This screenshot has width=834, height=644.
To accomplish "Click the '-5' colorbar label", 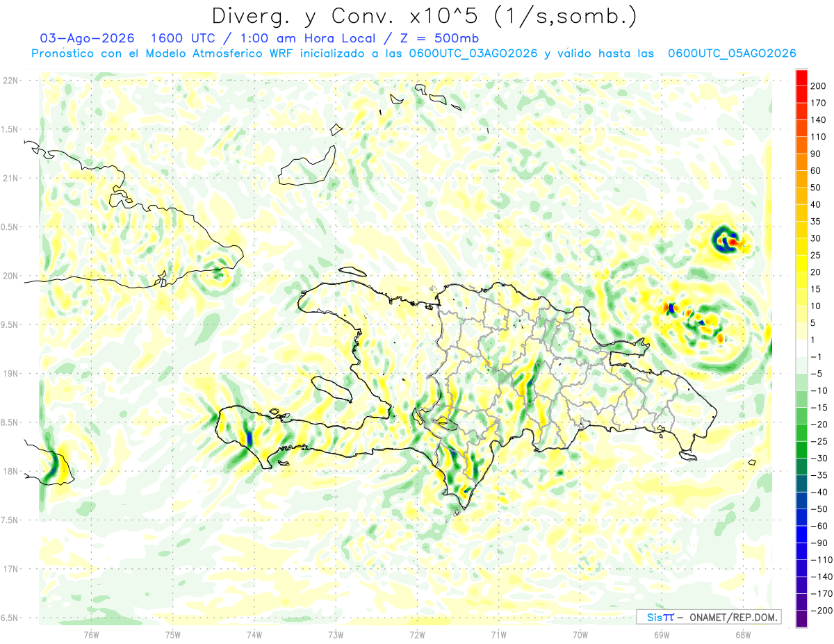I will pyautogui.click(x=816, y=374).
